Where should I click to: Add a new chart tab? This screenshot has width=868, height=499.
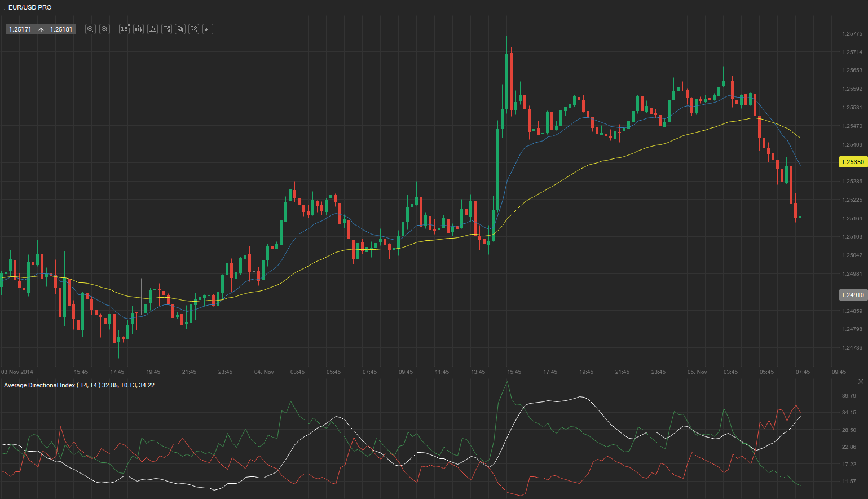[107, 7]
